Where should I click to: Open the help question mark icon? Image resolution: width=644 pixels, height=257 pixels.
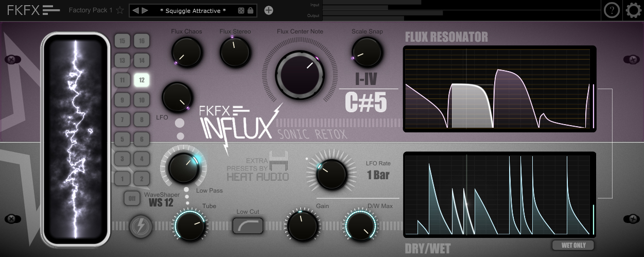[x=612, y=10]
